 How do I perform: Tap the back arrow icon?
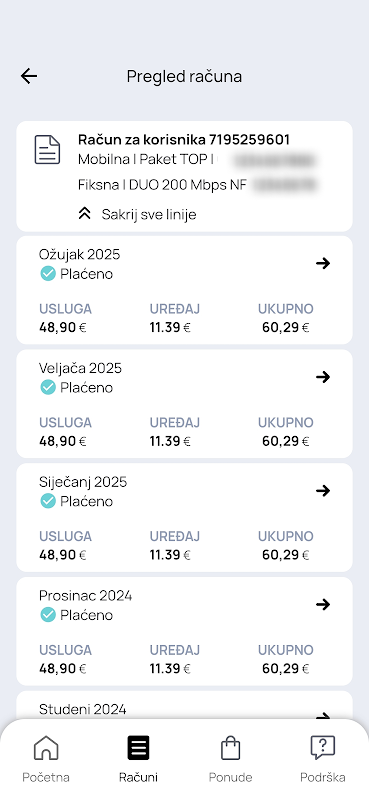pos(29,77)
